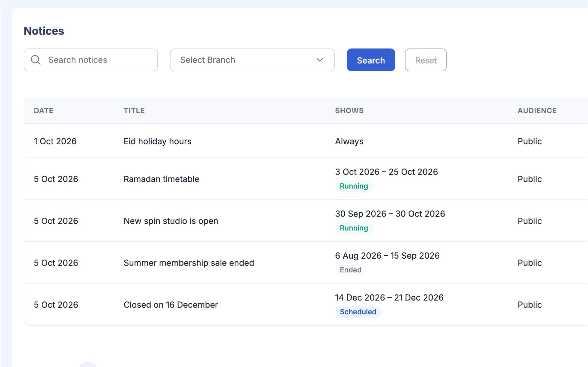The image size is (588, 367).
Task: Select the Ramadan timetable title
Action: tap(161, 179)
